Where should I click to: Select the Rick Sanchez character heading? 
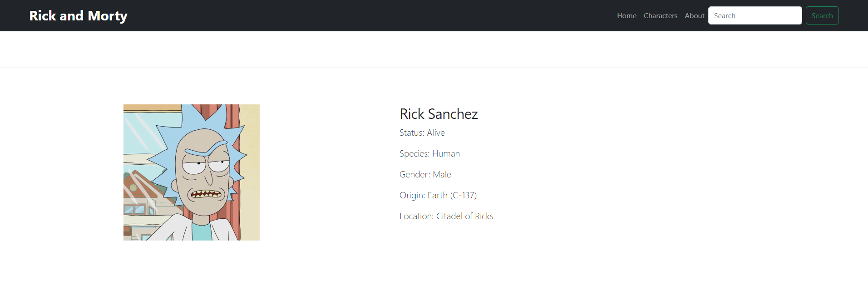439,114
